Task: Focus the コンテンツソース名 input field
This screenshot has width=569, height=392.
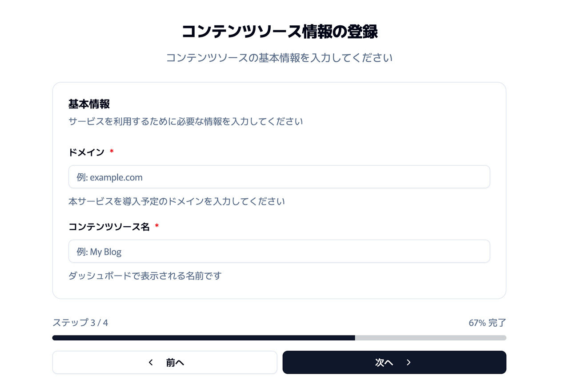Action: (x=279, y=252)
